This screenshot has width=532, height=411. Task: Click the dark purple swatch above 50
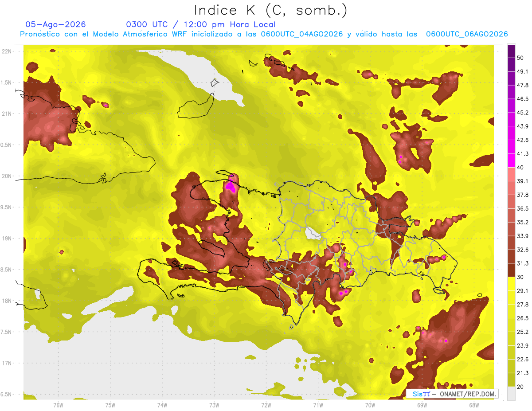tap(512, 51)
